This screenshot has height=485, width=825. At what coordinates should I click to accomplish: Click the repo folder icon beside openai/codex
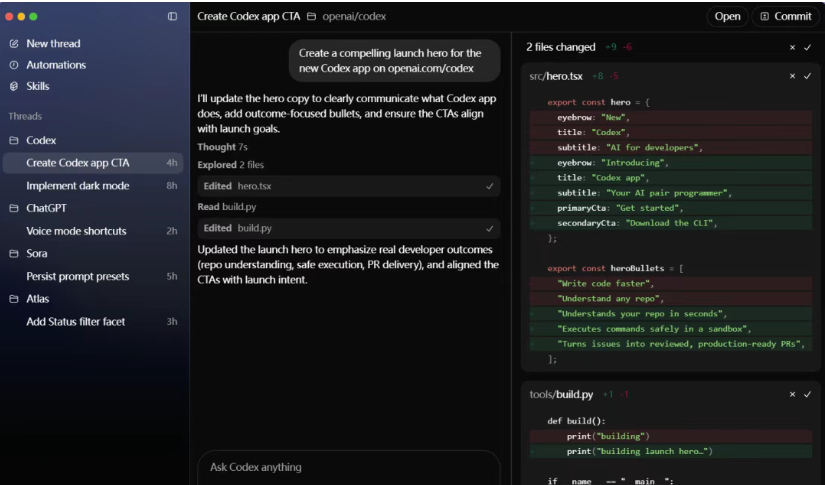pyautogui.click(x=312, y=17)
